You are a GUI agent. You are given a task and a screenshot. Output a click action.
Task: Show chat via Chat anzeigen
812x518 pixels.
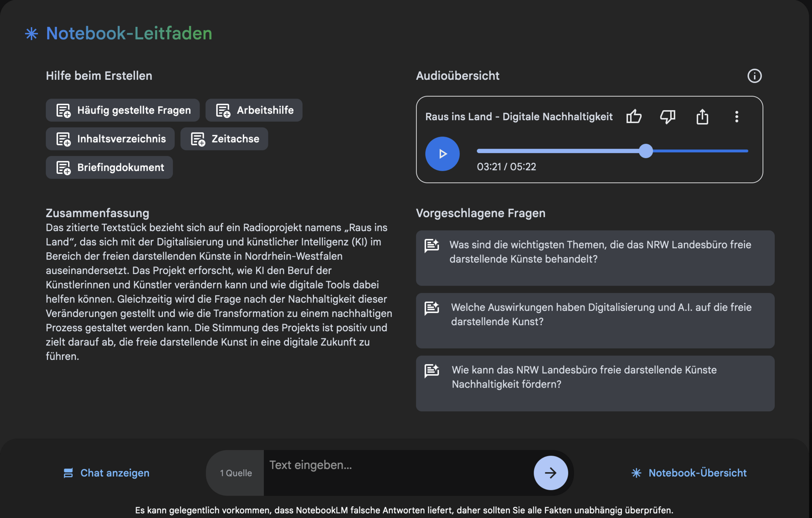[x=106, y=473]
